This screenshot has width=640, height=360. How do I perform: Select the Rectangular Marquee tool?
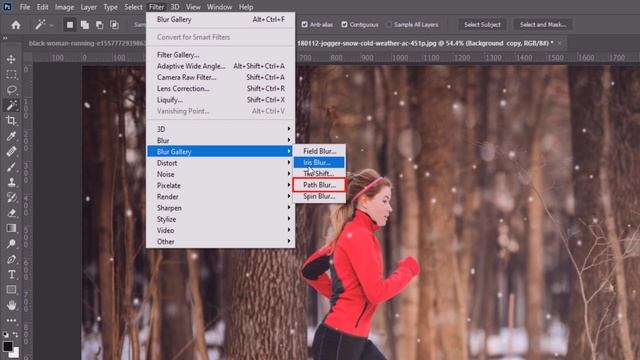[11, 75]
